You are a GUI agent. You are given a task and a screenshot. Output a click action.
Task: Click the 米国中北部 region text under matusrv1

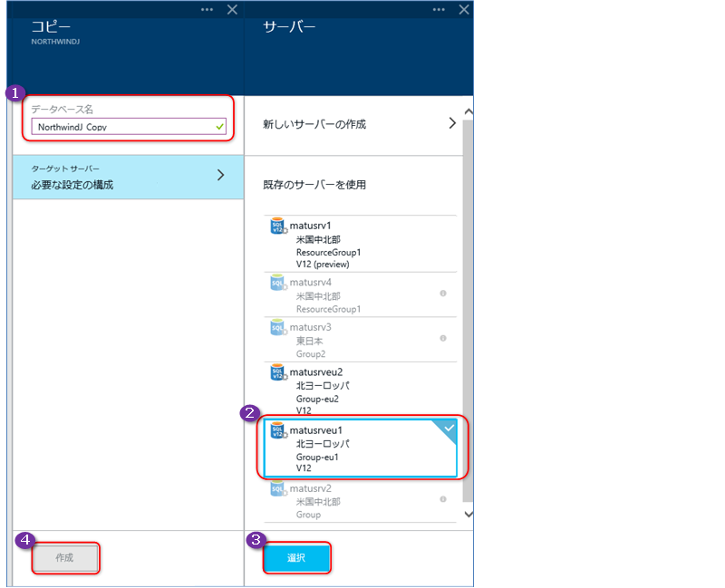pyautogui.click(x=318, y=239)
